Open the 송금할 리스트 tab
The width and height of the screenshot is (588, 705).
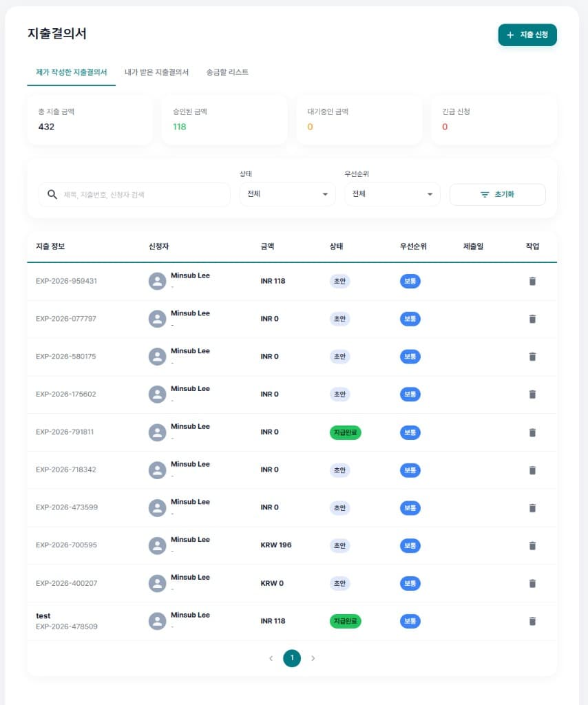pyautogui.click(x=227, y=72)
